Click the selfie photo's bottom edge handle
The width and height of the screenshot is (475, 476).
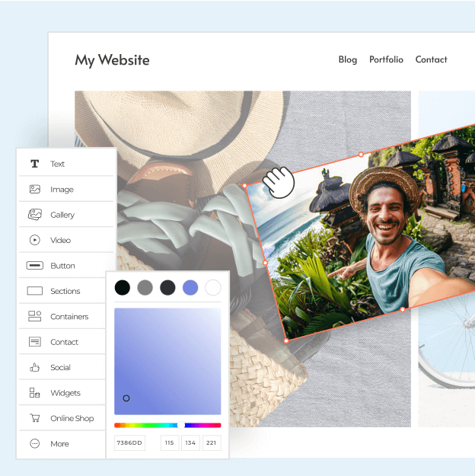[402, 310]
